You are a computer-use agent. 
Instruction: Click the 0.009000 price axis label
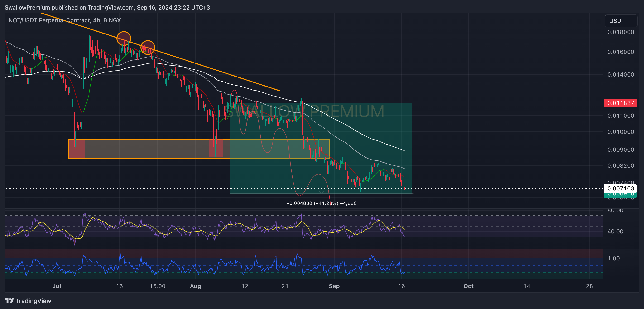[620, 150]
